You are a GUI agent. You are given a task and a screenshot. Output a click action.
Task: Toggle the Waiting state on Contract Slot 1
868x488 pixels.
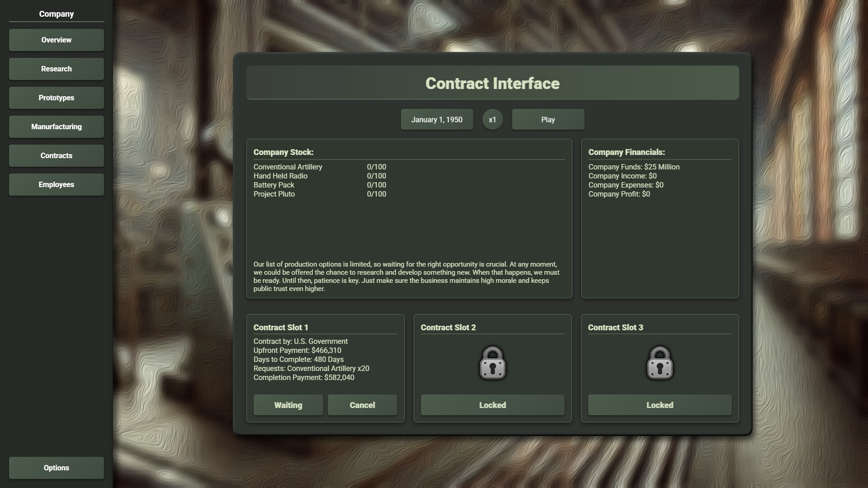pyautogui.click(x=288, y=405)
